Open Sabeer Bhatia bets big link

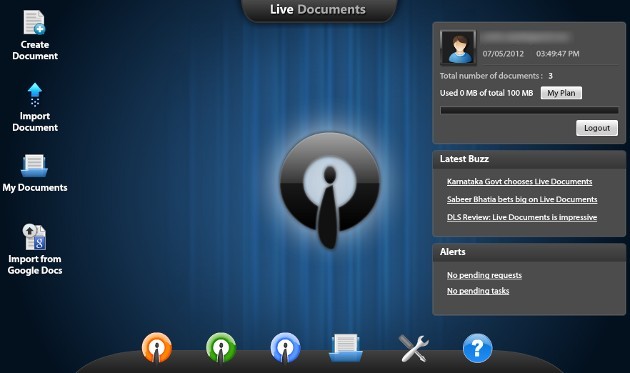coord(522,199)
